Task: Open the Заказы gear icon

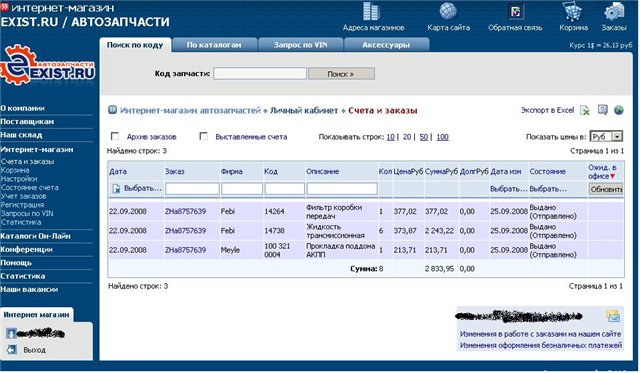Action: pyautogui.click(x=613, y=11)
